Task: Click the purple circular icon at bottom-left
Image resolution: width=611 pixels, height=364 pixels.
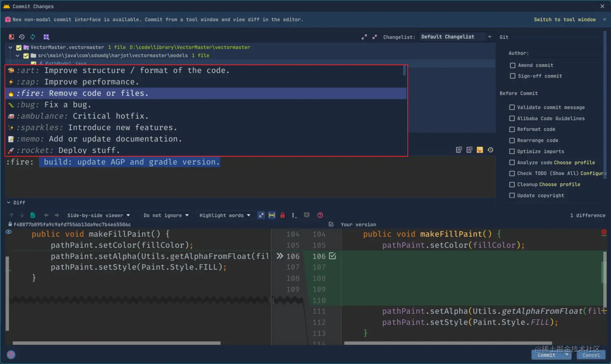Action: pos(11,355)
